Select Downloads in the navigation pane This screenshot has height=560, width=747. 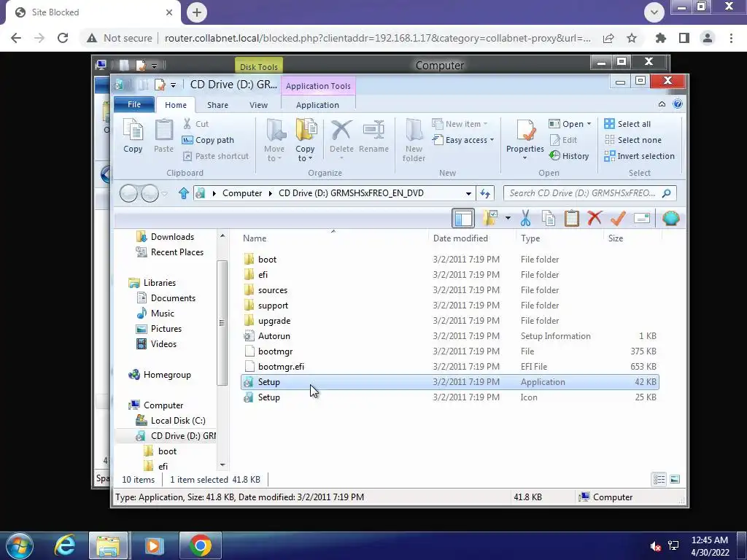172,237
